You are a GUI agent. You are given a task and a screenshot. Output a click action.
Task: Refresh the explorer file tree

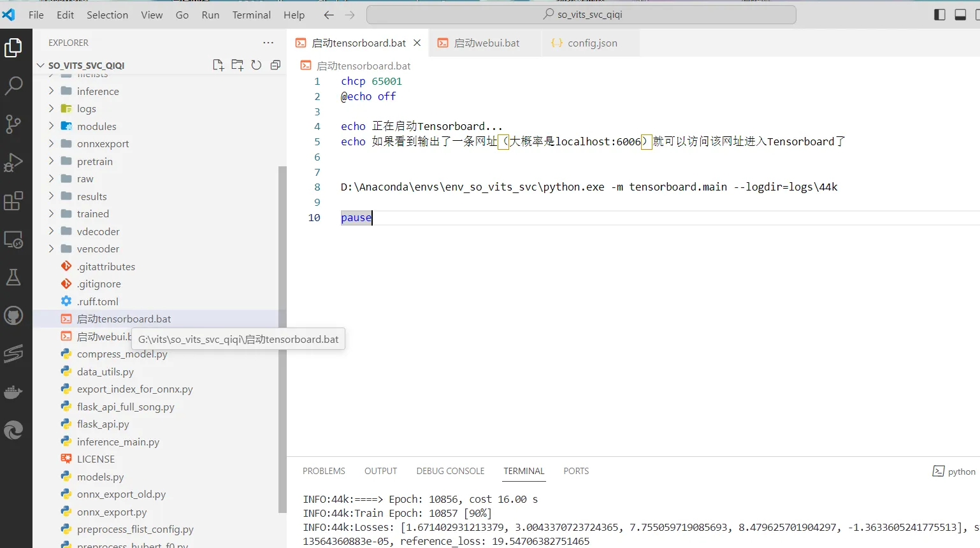tap(256, 65)
